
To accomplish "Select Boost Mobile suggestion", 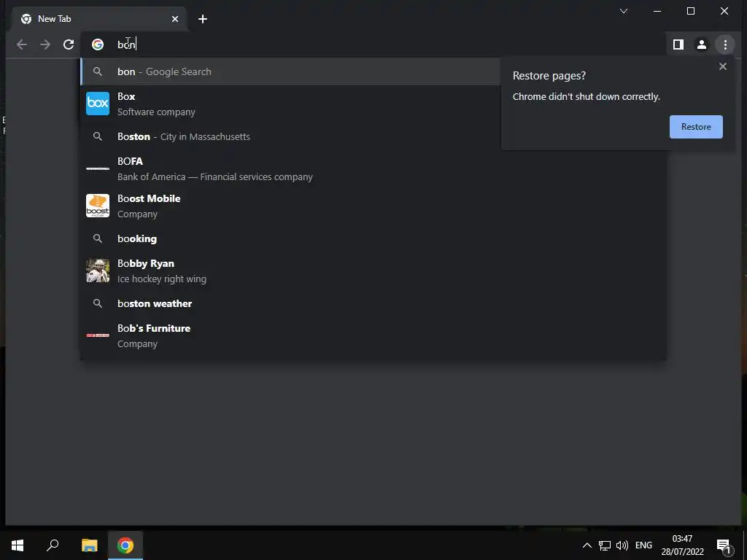I will coord(373,206).
